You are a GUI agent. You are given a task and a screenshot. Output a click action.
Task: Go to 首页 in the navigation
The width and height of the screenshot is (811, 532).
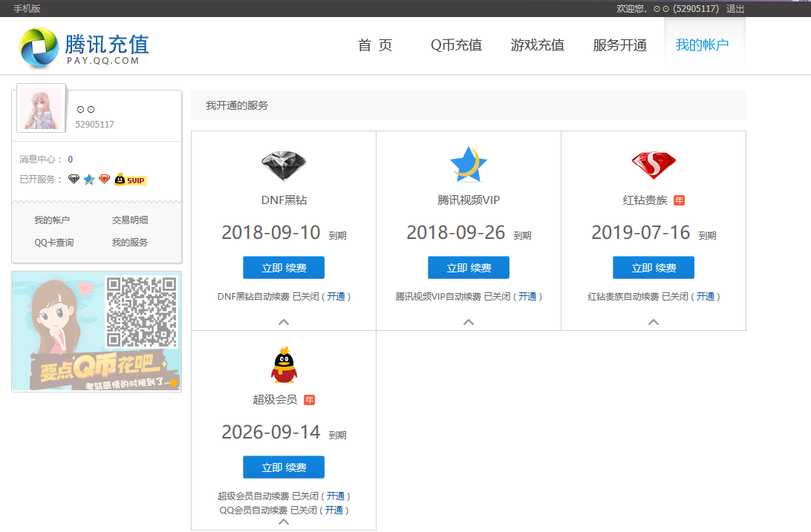(375, 45)
